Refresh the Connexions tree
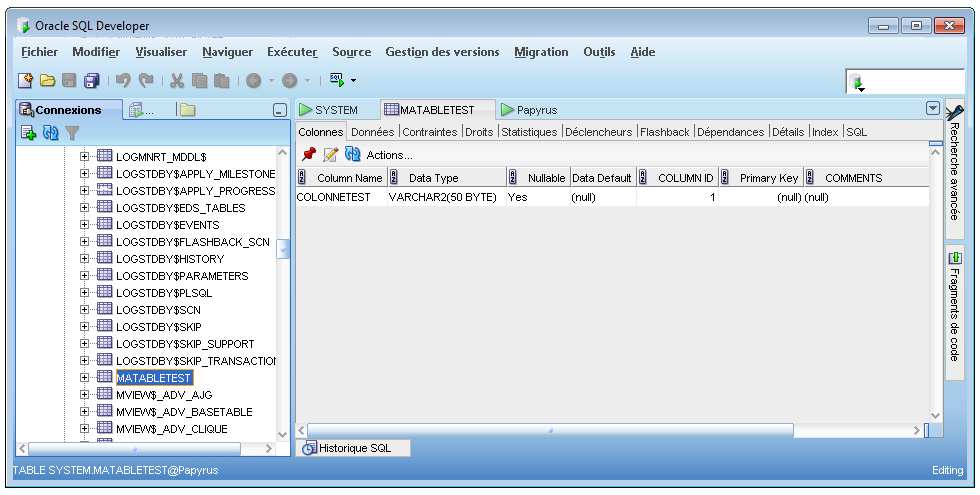Viewport: 980px width, 495px height. [x=50, y=132]
